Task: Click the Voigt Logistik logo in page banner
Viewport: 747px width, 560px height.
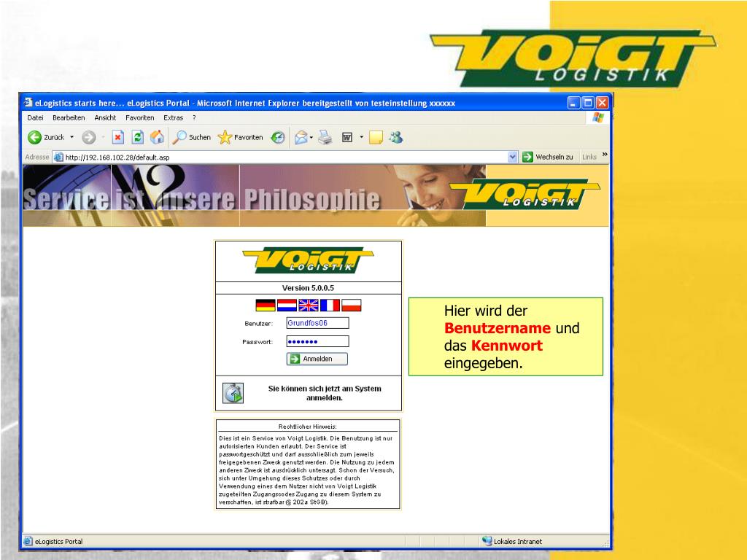Action: [525, 194]
